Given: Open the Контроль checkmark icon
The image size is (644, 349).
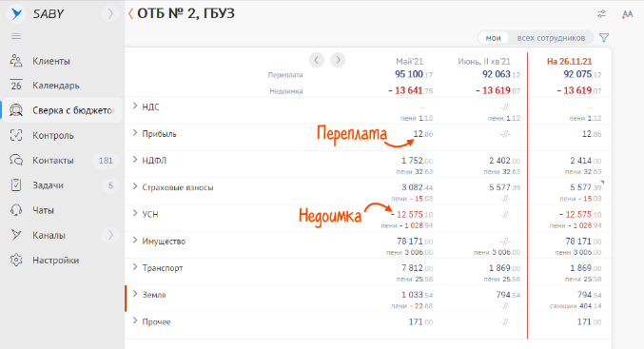Looking at the screenshot, I should point(16,135).
